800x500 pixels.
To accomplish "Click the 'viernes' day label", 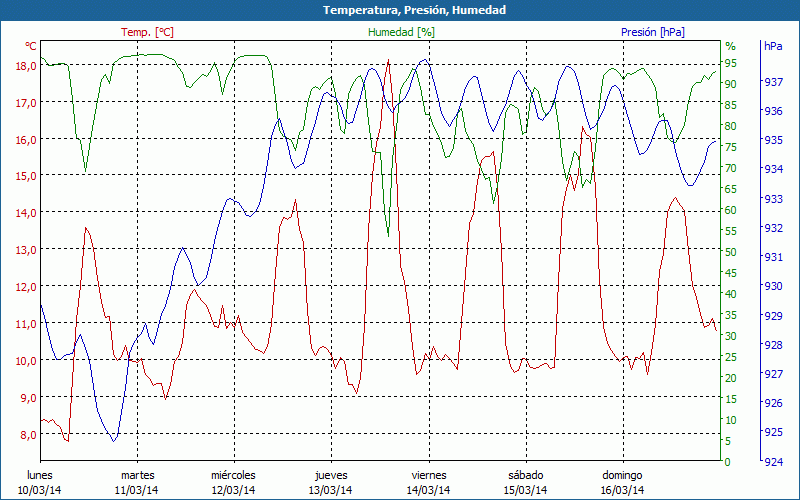I will coord(428,475).
